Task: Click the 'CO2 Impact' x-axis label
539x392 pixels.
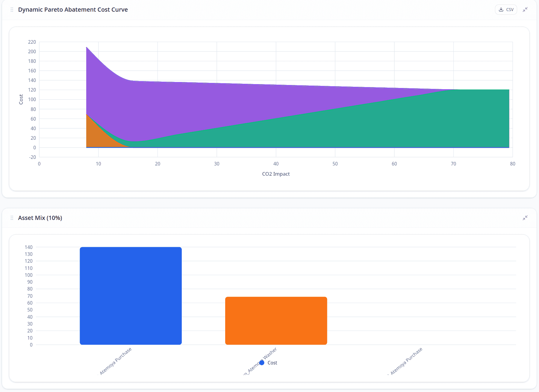Action: pyautogui.click(x=276, y=174)
